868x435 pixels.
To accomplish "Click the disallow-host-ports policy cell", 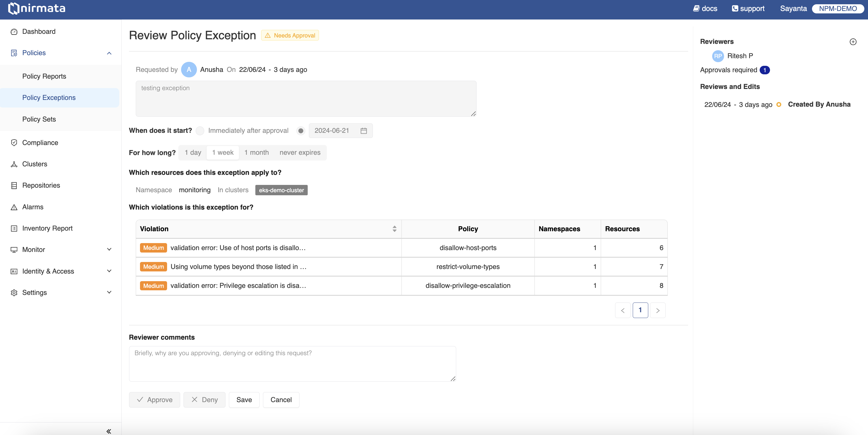I will point(468,248).
